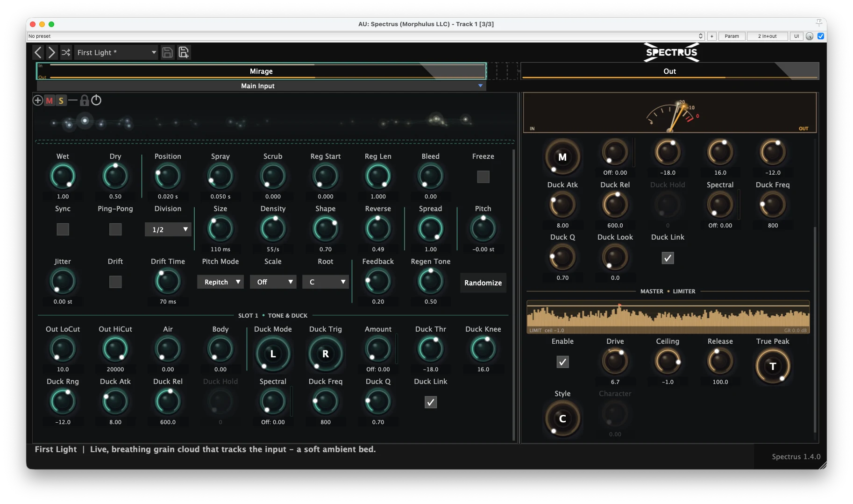Click the limiter Drive knob
The height and width of the screenshot is (504, 853).
(615, 362)
